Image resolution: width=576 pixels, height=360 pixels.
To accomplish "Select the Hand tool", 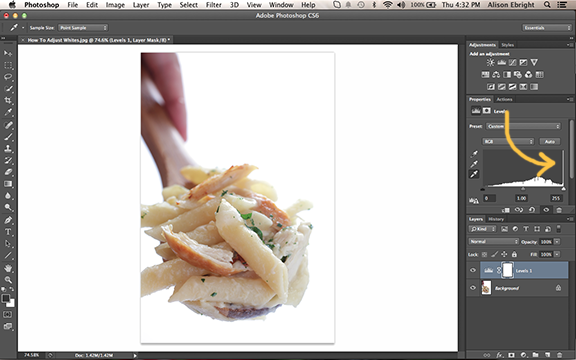I will (8, 268).
